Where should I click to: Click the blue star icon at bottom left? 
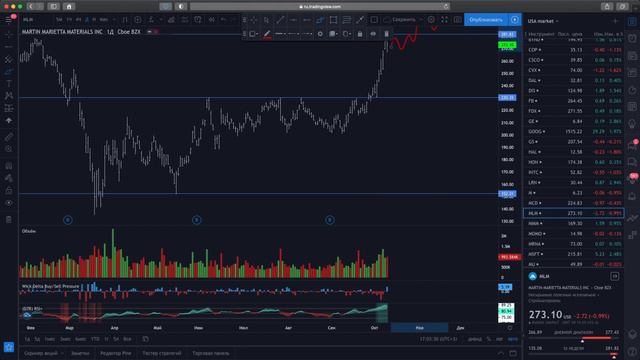[x=9, y=347]
